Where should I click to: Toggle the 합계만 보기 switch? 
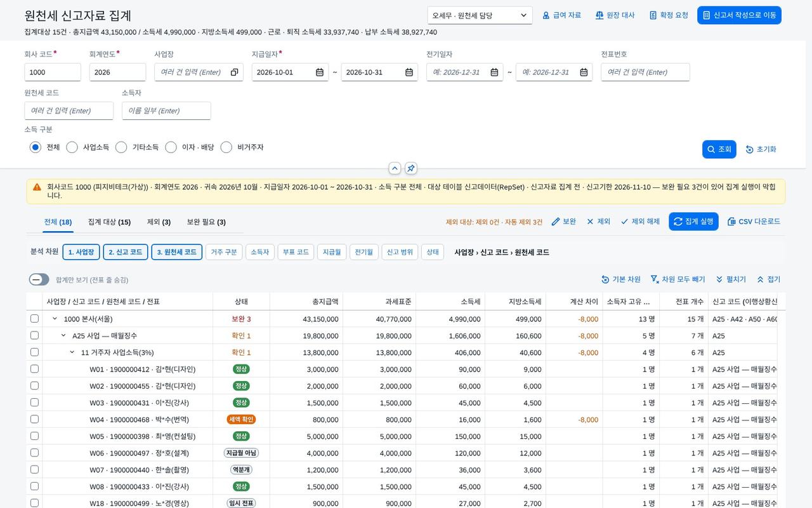click(39, 279)
